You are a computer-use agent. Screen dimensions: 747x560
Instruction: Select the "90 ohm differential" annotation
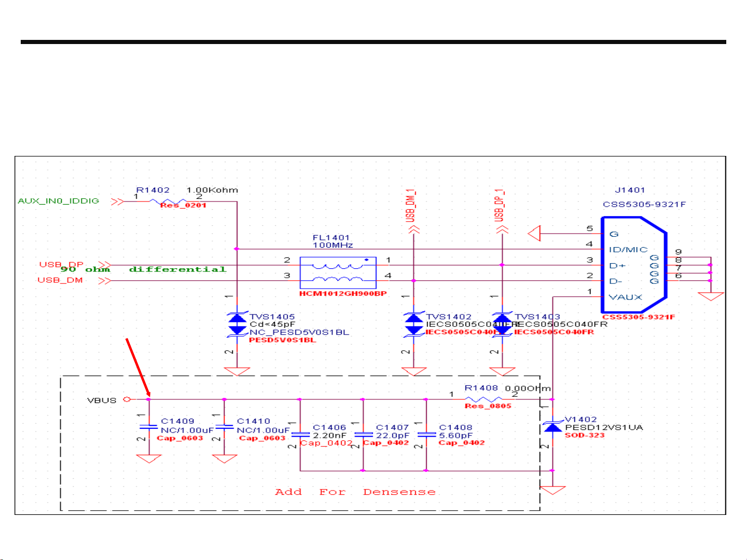pos(144,269)
